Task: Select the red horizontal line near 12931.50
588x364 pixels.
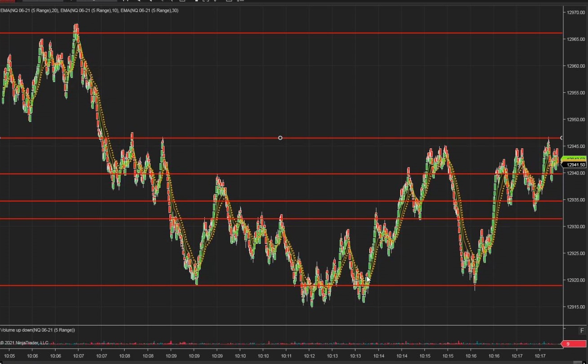Action: 281,219
